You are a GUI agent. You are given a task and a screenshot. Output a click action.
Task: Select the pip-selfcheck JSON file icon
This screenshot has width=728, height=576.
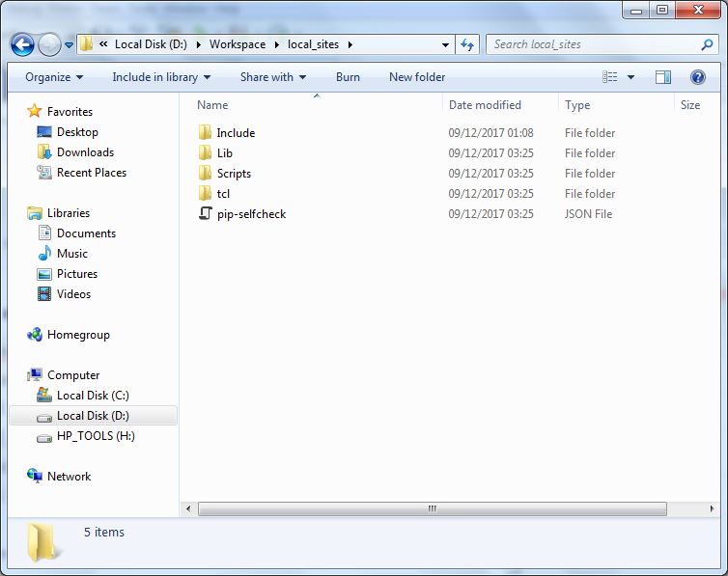(x=206, y=213)
